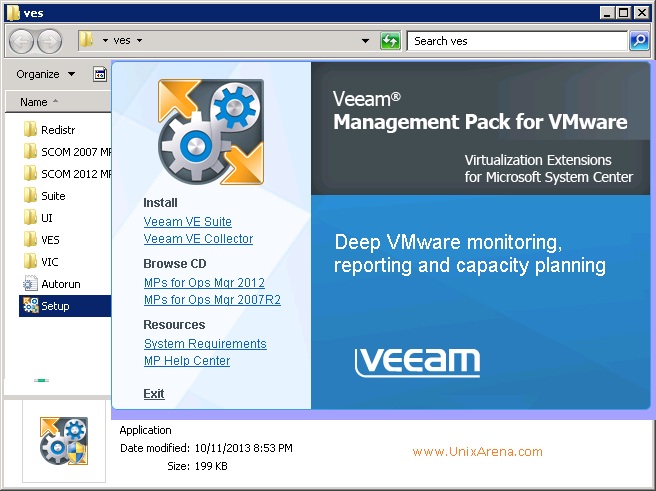Click the views icon next to Organize
The width and height of the screenshot is (656, 491).
pos(100,74)
